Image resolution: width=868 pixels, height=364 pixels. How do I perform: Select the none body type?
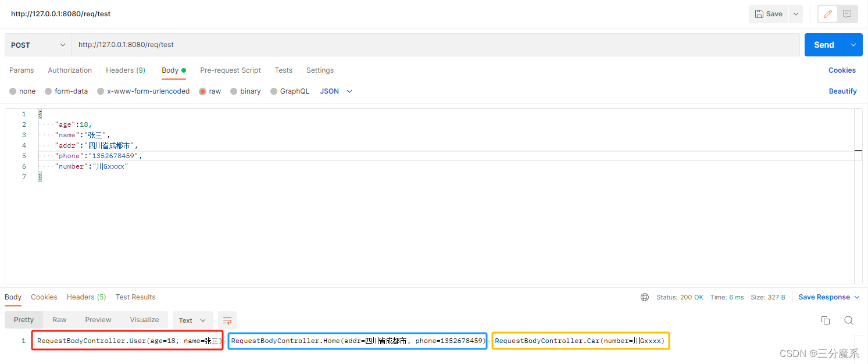[23, 91]
